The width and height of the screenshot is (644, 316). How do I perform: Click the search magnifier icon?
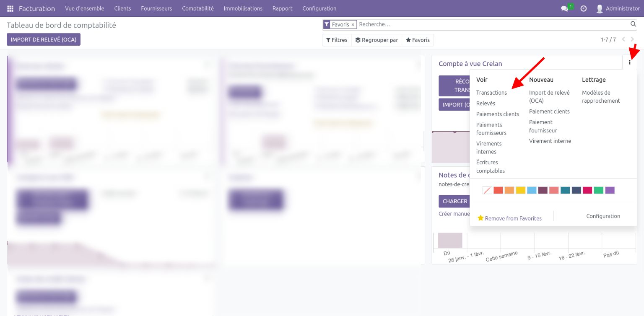[x=633, y=24]
